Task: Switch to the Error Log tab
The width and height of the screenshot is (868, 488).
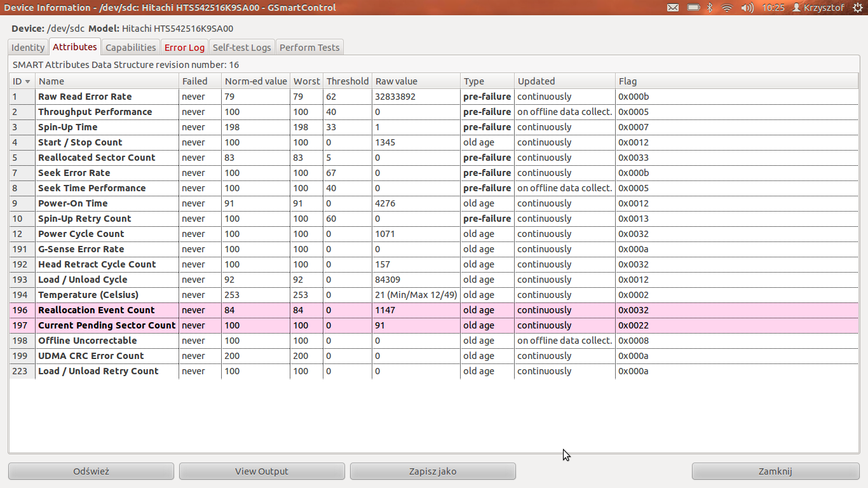Action: click(184, 47)
